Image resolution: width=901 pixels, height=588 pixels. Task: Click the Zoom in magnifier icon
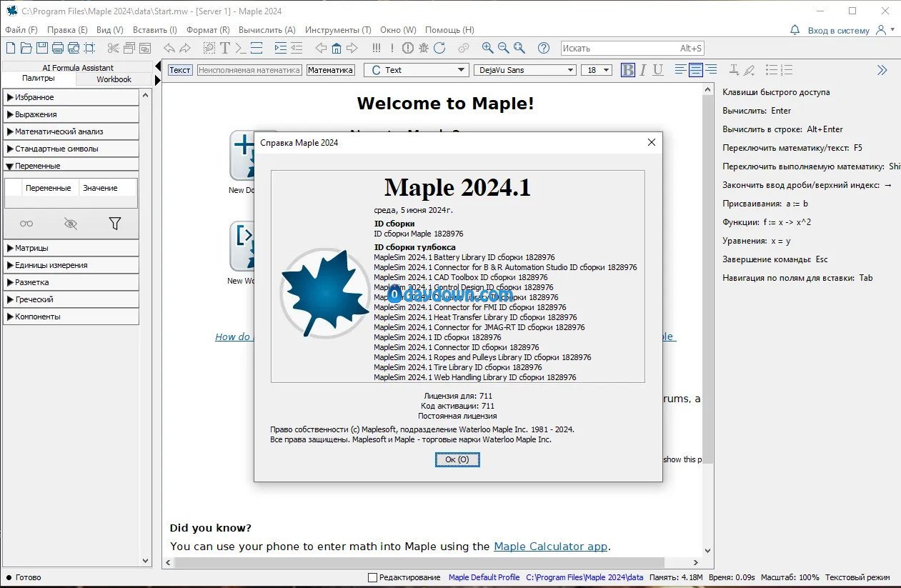point(487,48)
